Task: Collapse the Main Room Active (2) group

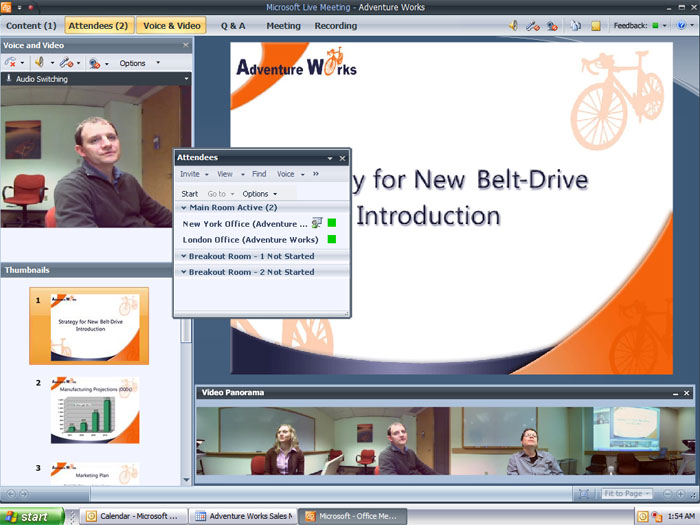Action: pos(183,208)
